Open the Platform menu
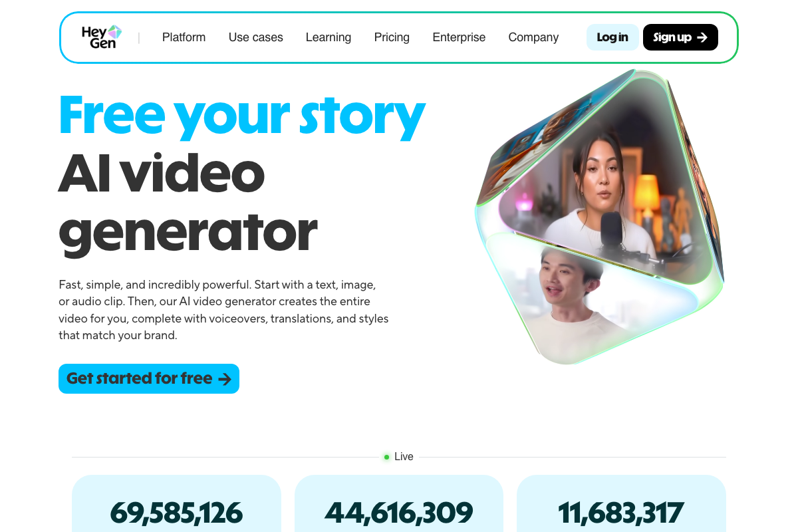The width and height of the screenshot is (798, 532). [184, 37]
